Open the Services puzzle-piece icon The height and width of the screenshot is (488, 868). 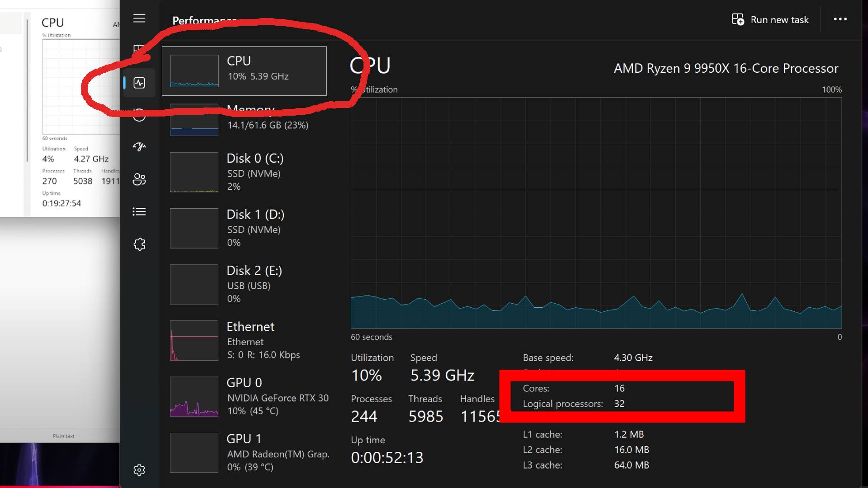[x=139, y=244]
